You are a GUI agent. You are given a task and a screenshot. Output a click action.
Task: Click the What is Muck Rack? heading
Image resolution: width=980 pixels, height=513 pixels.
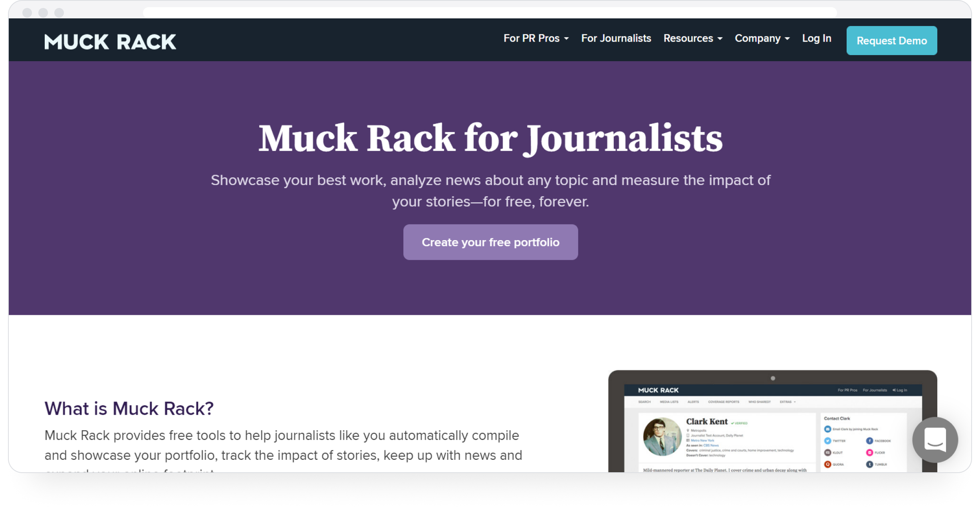[129, 408]
